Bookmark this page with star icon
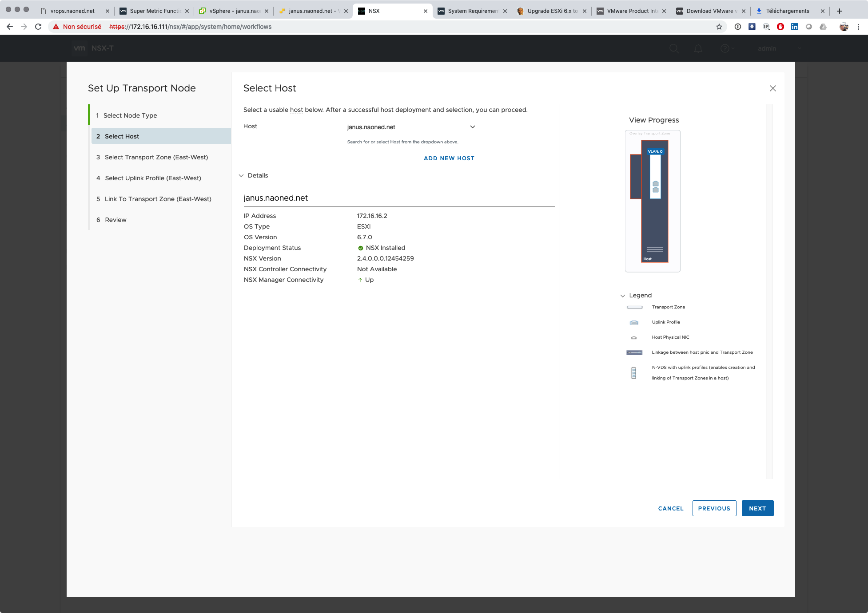The image size is (868, 613). coord(719,27)
